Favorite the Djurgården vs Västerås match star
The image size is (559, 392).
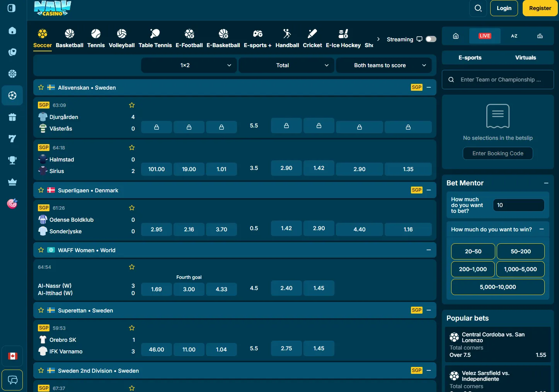tap(132, 105)
